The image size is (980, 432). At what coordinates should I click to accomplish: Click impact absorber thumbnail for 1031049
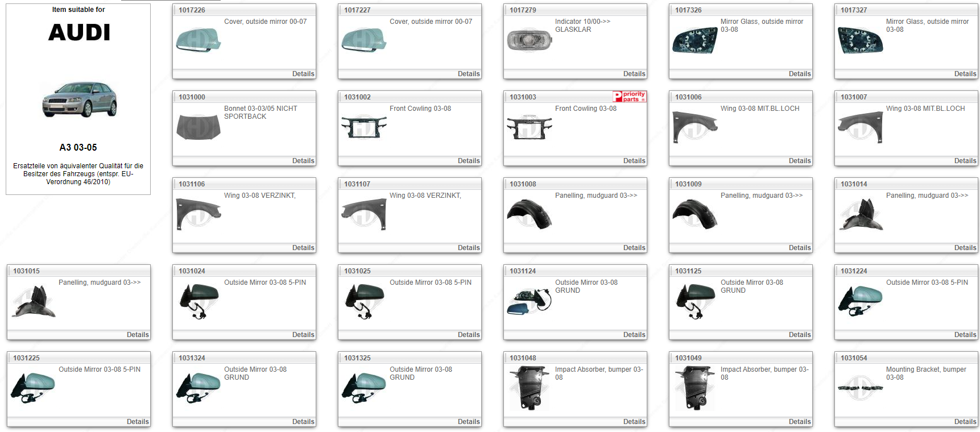pyautogui.click(x=694, y=388)
